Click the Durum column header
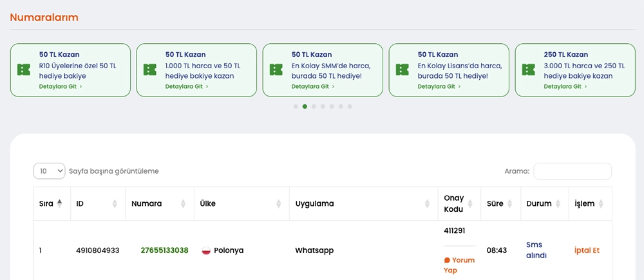644x280 pixels. pyautogui.click(x=539, y=203)
